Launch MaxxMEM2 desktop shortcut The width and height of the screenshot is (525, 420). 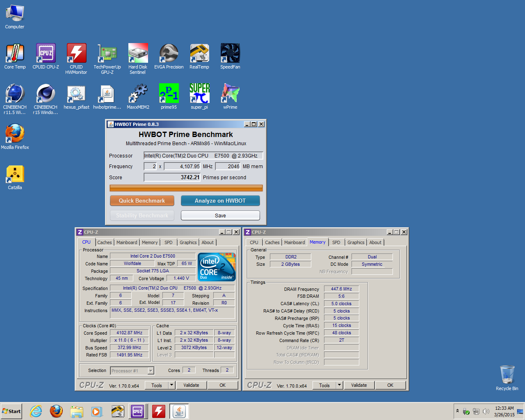point(138,97)
